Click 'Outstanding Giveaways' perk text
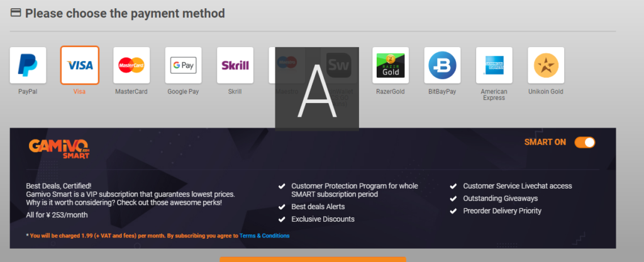Viewport: 644px width, 262px height. (500, 199)
